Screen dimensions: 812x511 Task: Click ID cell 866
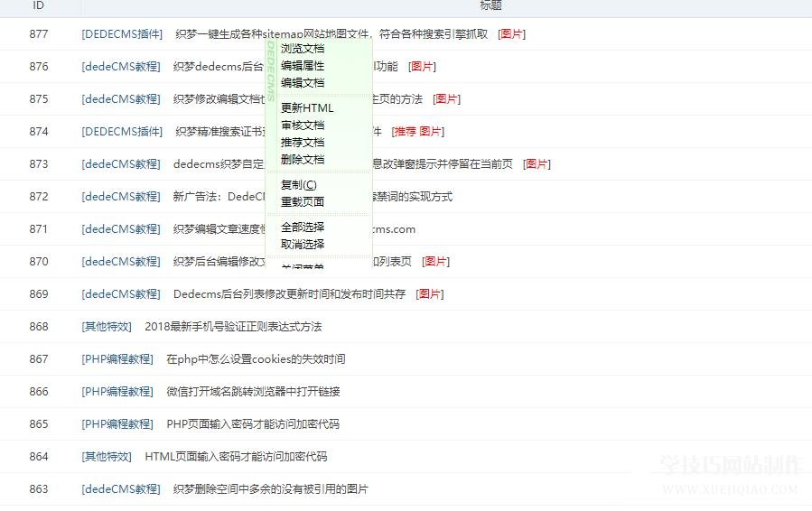tap(39, 392)
